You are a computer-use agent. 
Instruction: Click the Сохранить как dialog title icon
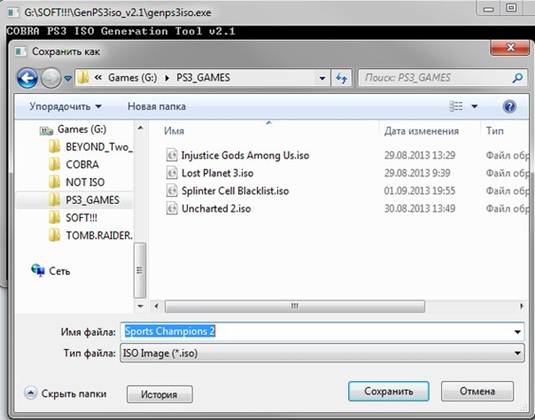coord(20,52)
